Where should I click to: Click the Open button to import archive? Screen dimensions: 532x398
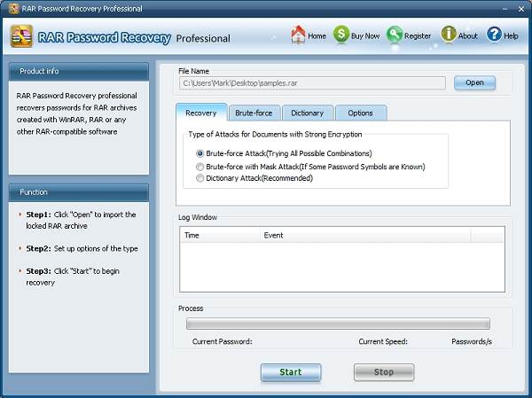474,82
